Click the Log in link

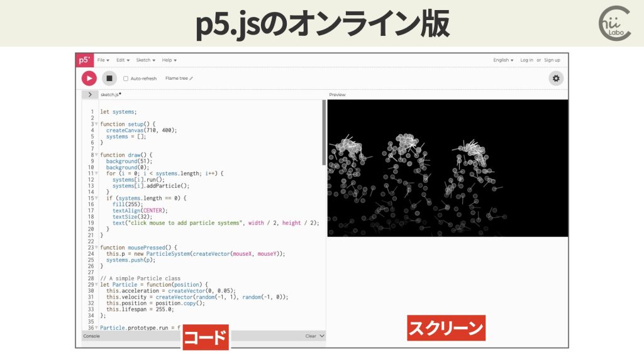(526, 60)
